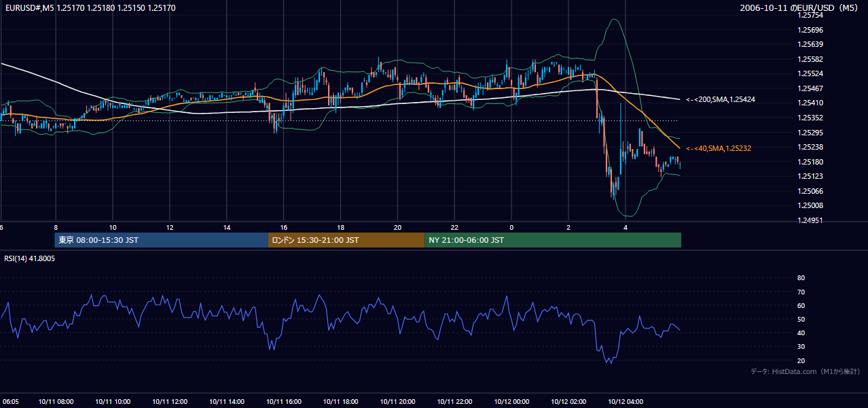
Task: Click the 10/11 10:00 time label
Action: point(113,401)
